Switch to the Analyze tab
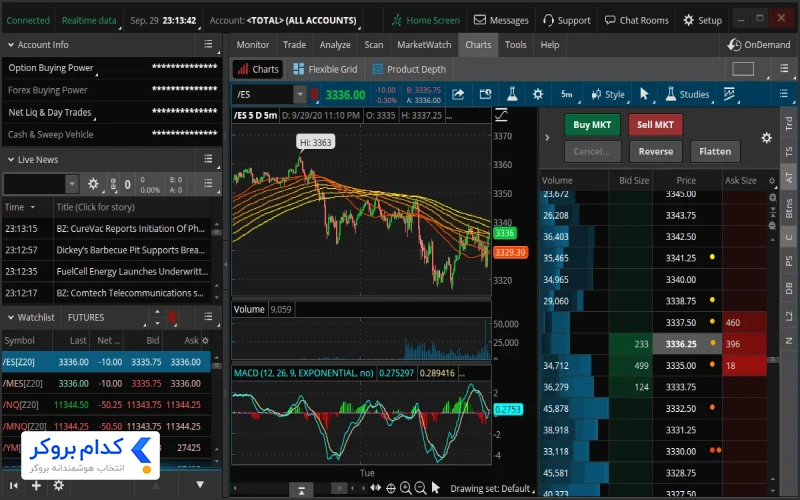This screenshot has height=500, width=800. point(335,45)
